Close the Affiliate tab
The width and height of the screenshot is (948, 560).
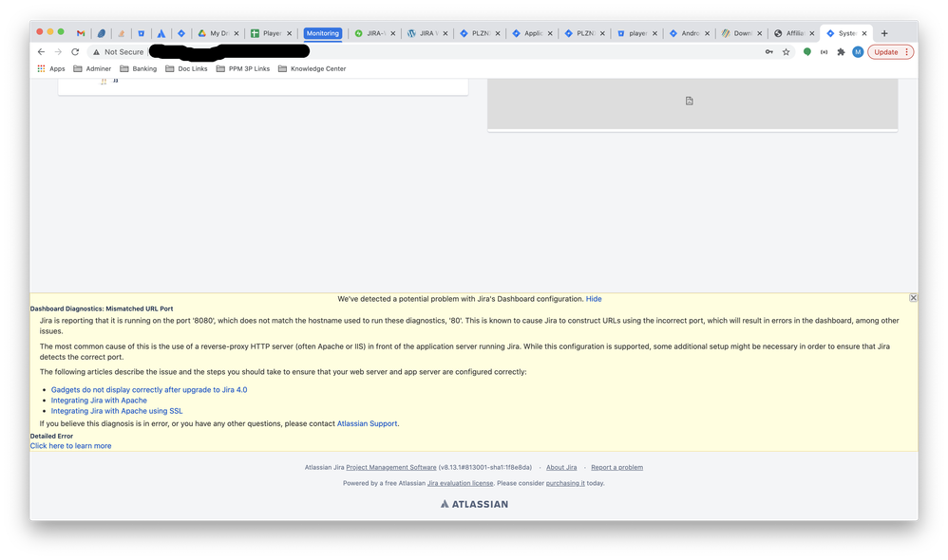(x=812, y=33)
